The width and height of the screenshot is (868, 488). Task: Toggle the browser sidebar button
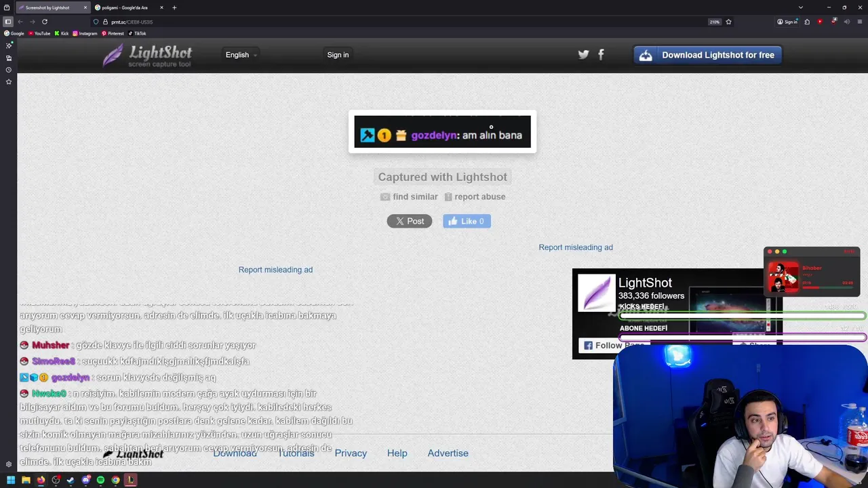click(8, 22)
